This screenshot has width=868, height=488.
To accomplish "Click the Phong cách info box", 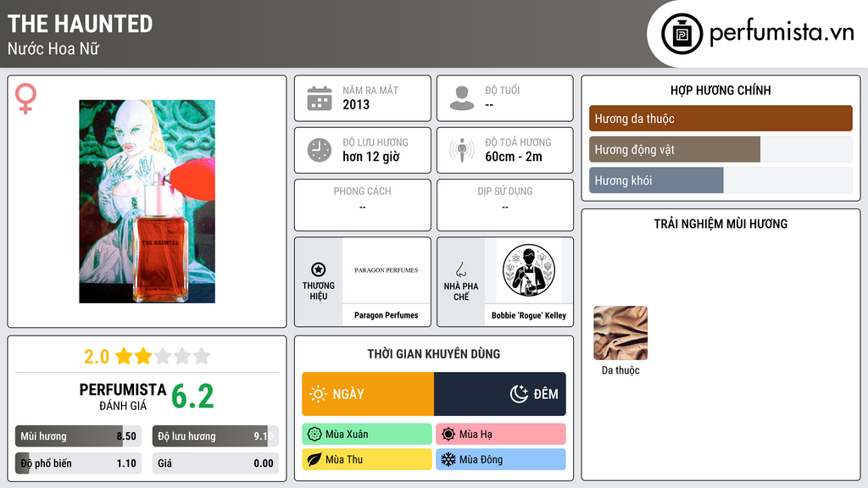I will point(363,205).
